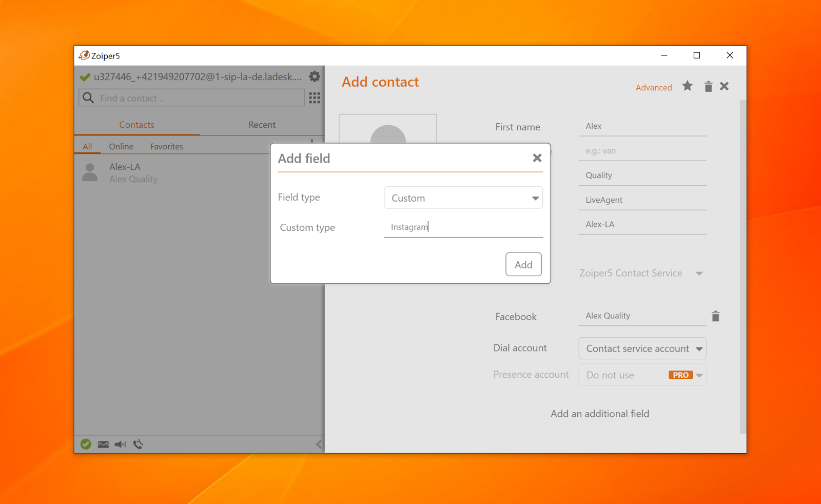Delete the Facebook field with trash icon

(x=715, y=316)
